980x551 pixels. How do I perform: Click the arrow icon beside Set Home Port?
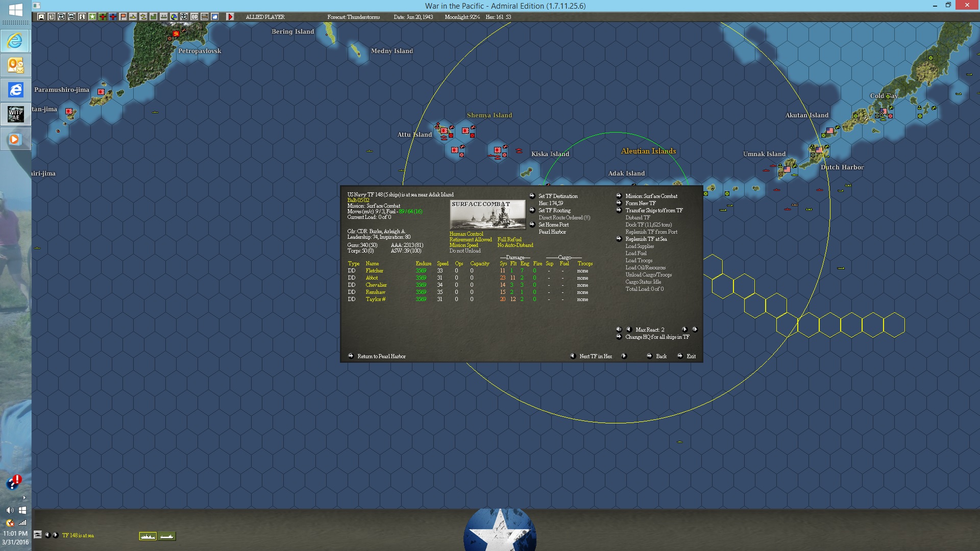(532, 224)
